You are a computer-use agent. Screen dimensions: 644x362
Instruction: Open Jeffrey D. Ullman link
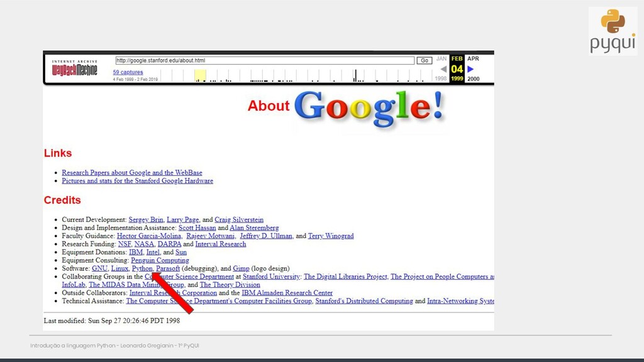pos(266,236)
